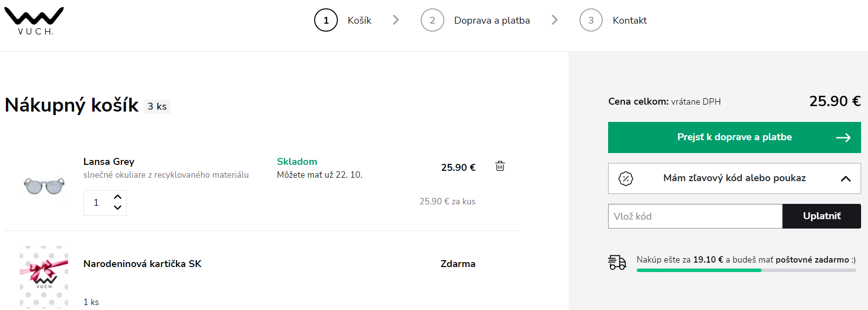Click step circle 1 labeled Košík
This screenshot has height=310, width=868.
point(326,20)
